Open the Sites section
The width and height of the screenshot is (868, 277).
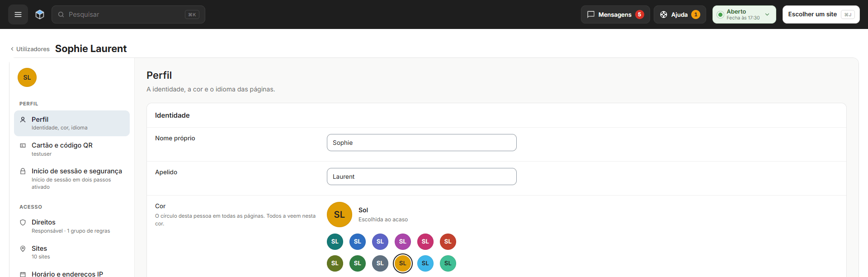(x=72, y=252)
